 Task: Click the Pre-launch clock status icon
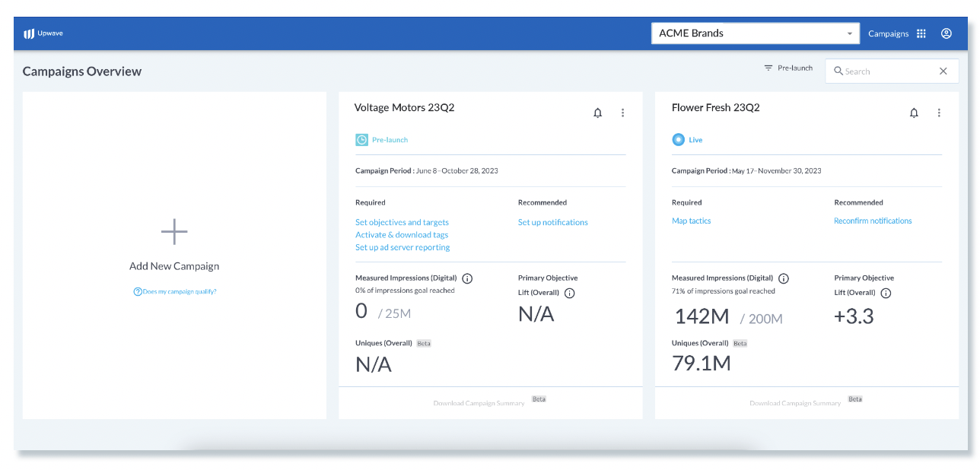pyautogui.click(x=361, y=140)
